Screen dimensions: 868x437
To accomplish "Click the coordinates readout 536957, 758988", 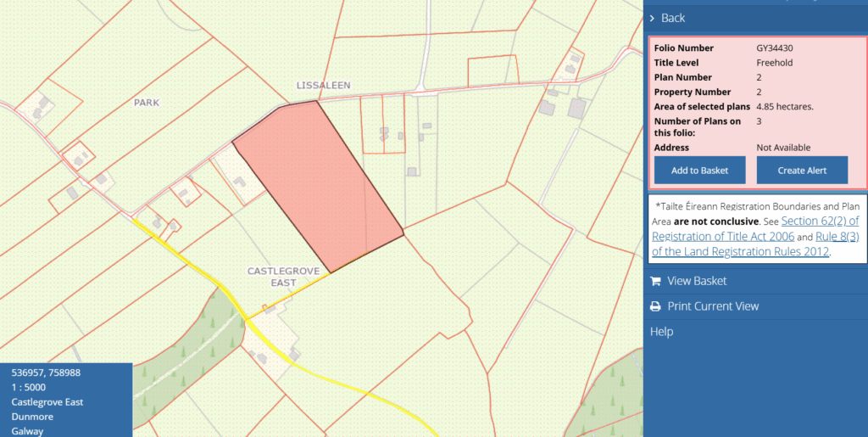I will [46, 373].
